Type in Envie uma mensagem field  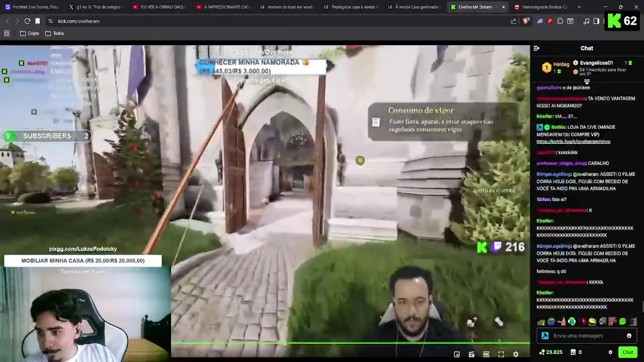pos(588,336)
